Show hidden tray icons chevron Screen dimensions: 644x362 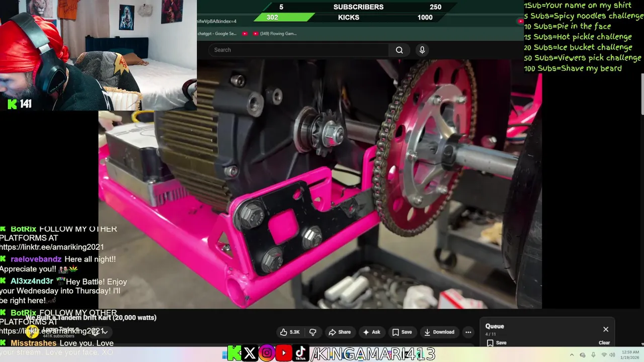point(572,355)
